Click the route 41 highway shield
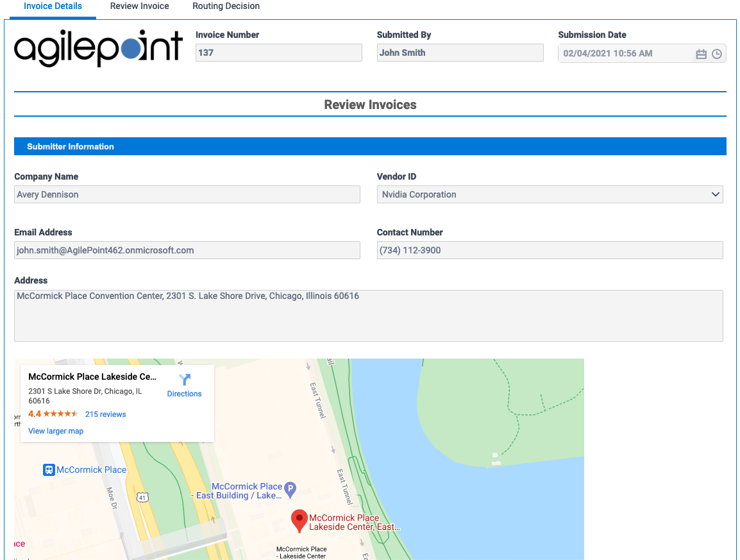This screenshot has width=740, height=560. pos(142,497)
